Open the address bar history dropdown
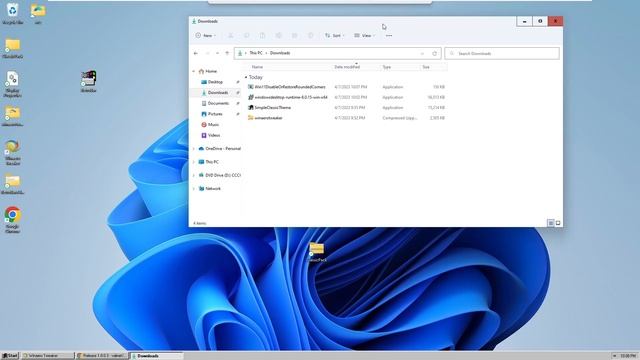The height and width of the screenshot is (360, 640). click(x=422, y=53)
